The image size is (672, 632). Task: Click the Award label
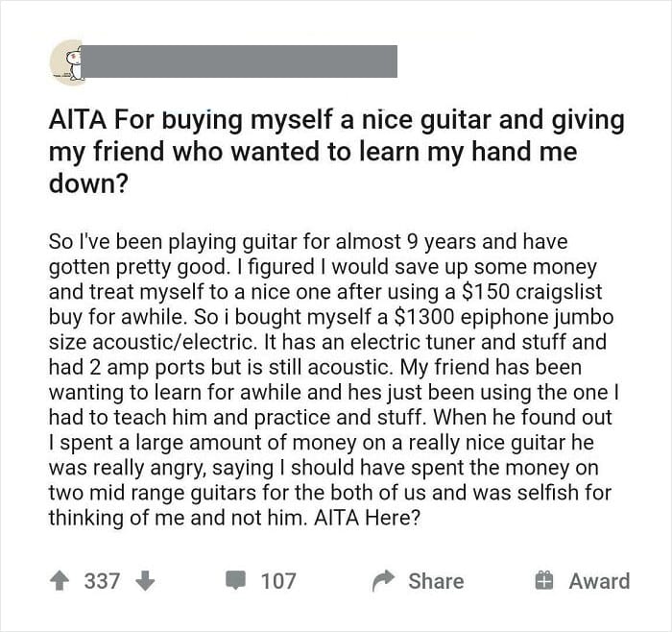[599, 581]
